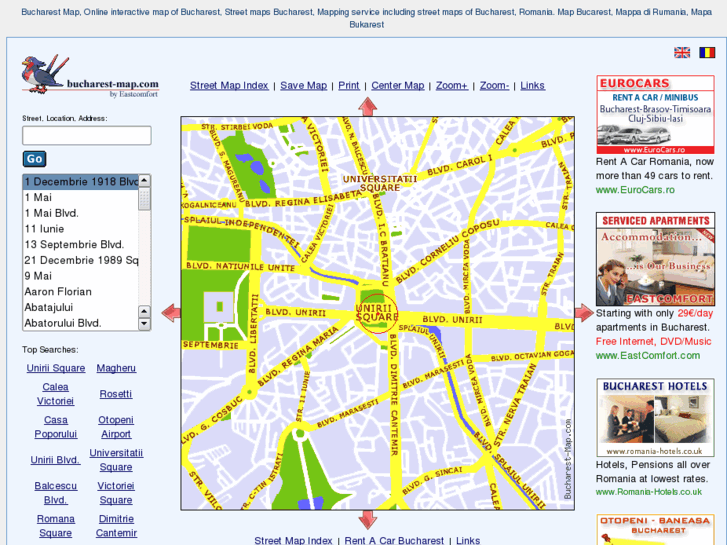The width and height of the screenshot is (727, 545).
Task: Click the Center Map link
Action: point(398,85)
